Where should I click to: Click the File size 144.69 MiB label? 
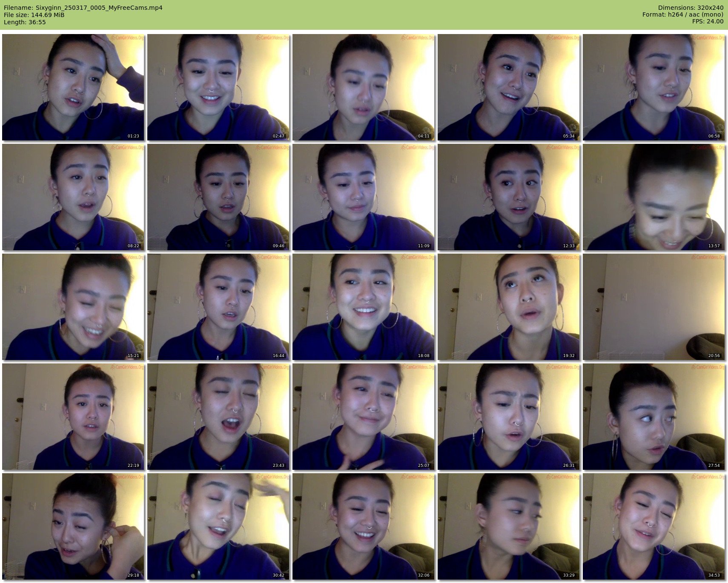point(34,15)
